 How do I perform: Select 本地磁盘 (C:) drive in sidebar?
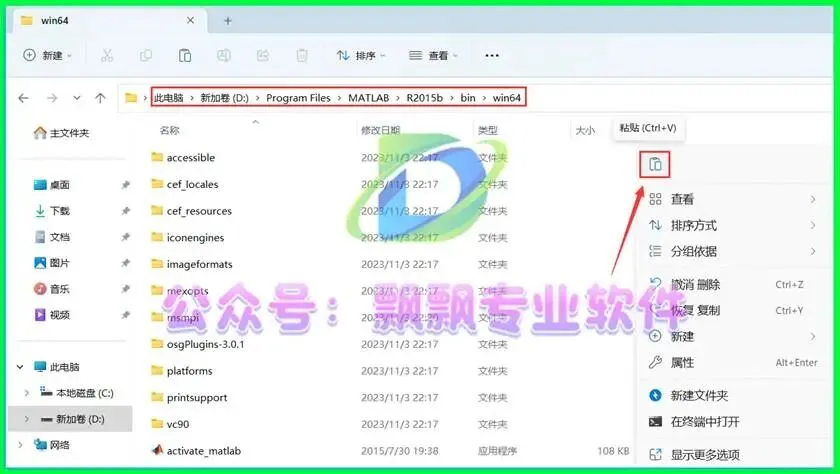click(77, 393)
